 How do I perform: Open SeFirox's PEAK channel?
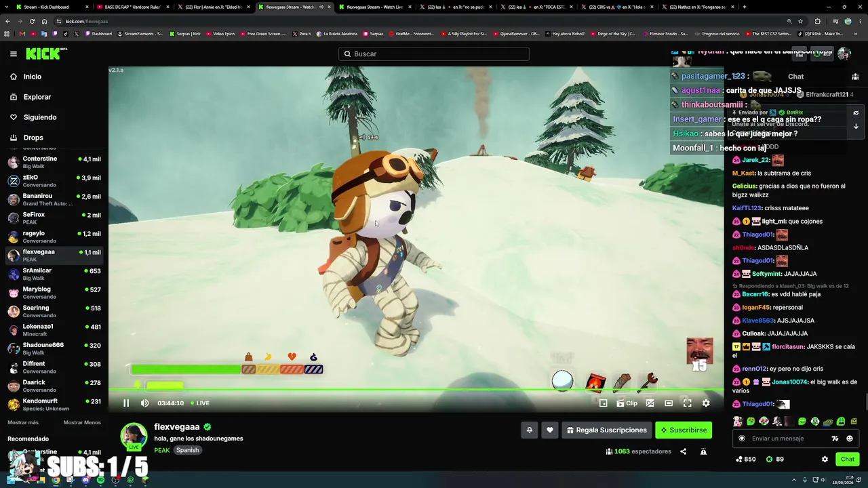(54, 218)
